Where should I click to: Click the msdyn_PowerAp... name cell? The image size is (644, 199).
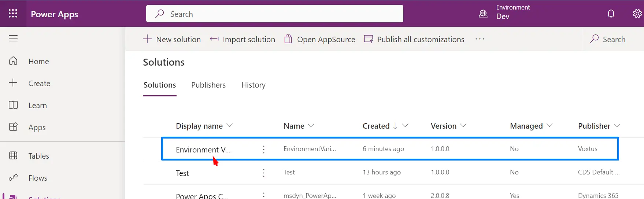[x=310, y=195]
